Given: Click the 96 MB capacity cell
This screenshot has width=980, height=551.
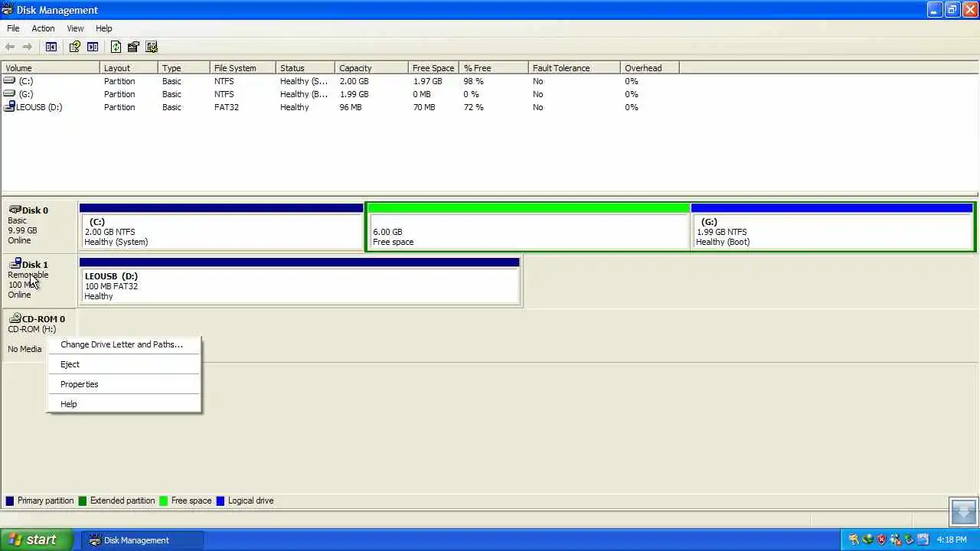Looking at the screenshot, I should [x=351, y=107].
